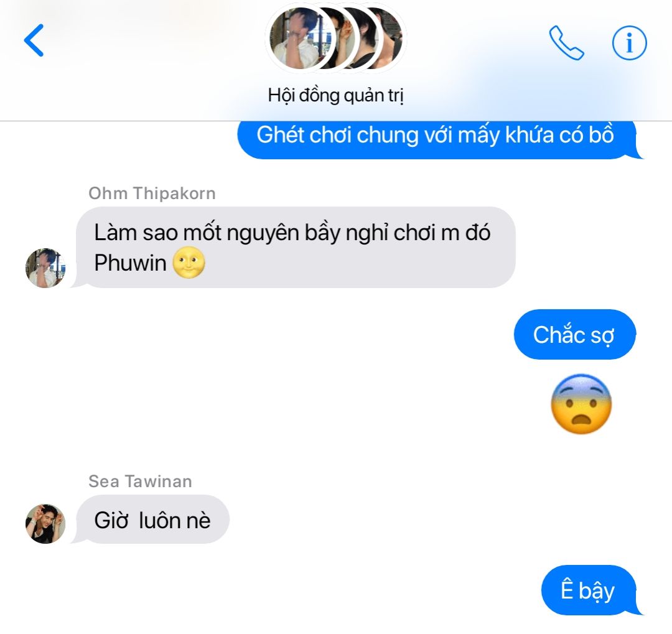The image size is (672, 634).
Task: Tap sender name 'Sea Tawinan' label
Action: (140, 482)
